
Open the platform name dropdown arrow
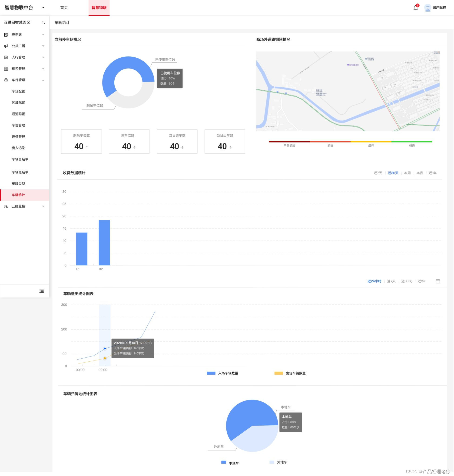coord(43,8)
